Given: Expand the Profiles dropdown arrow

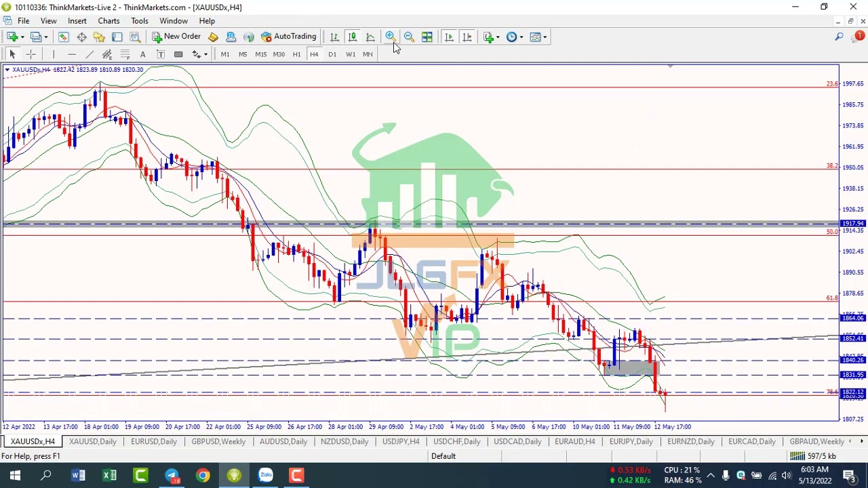Looking at the screenshot, I should point(45,37).
